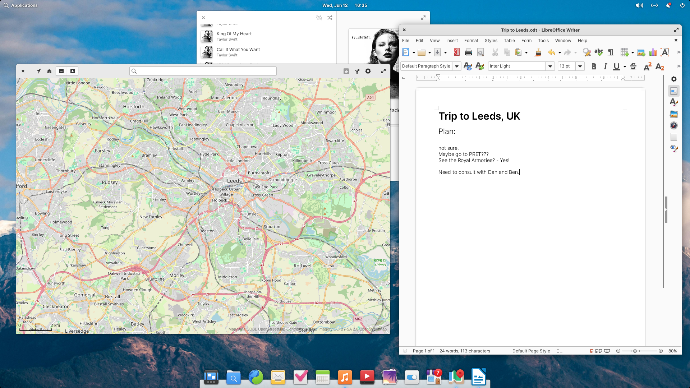
Task: Click the Cut scissors icon
Action: [x=495, y=52]
